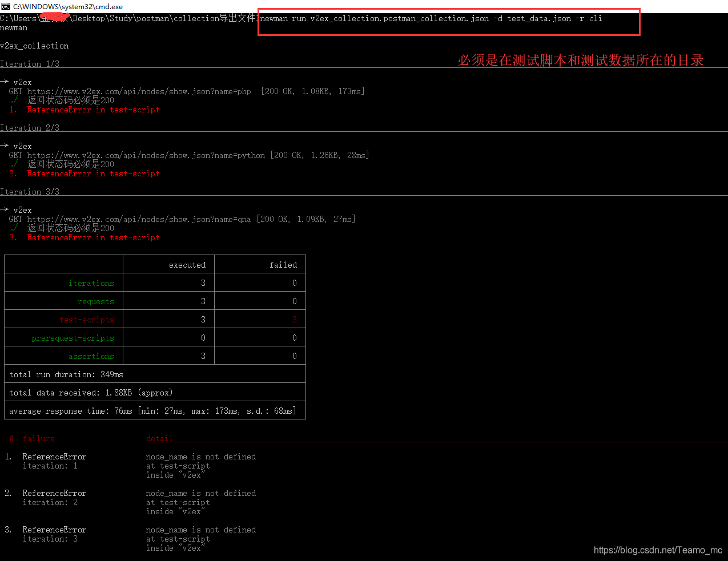Viewport: 728px width, 561px height.
Task: Click the cmd.exe icon in title bar
Action: coord(6,6)
